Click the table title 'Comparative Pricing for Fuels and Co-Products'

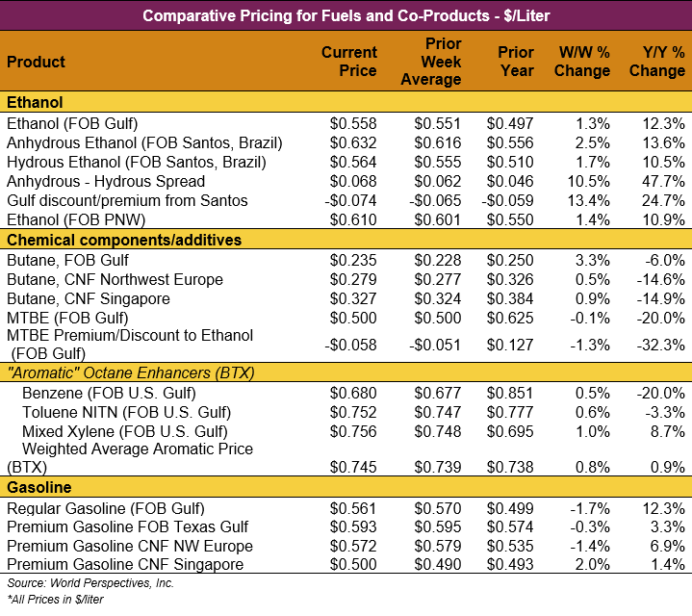346,15
